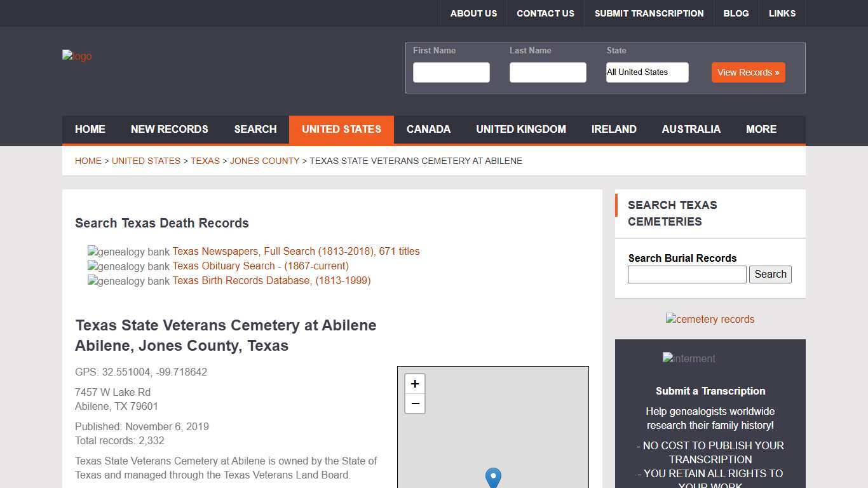868x488 pixels.
Task: Click the site logo image
Action: click(x=76, y=56)
